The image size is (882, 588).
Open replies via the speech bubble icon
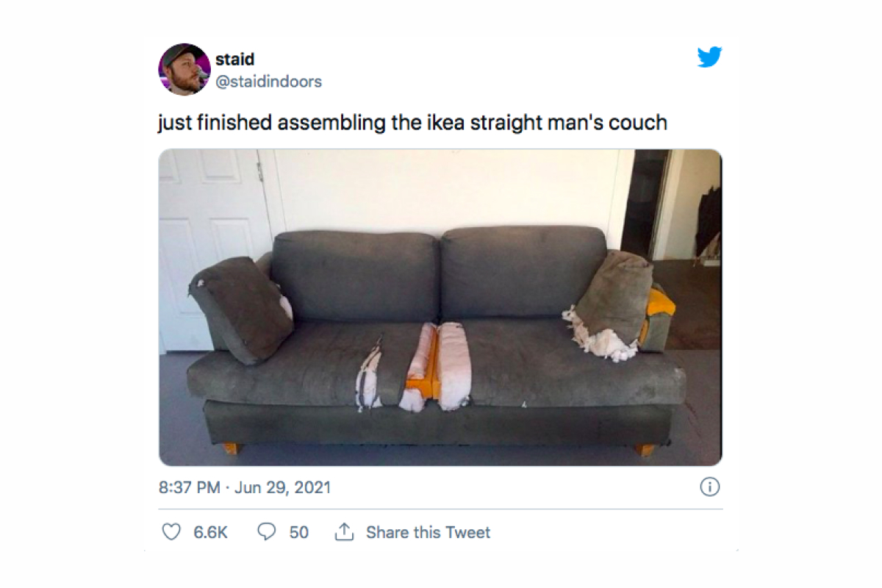coord(267,532)
